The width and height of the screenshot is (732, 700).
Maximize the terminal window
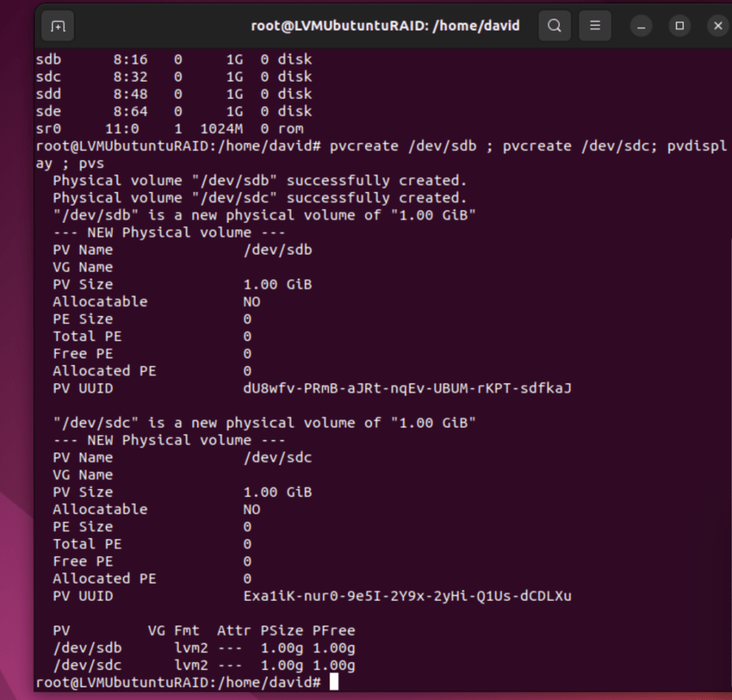pos(679,26)
